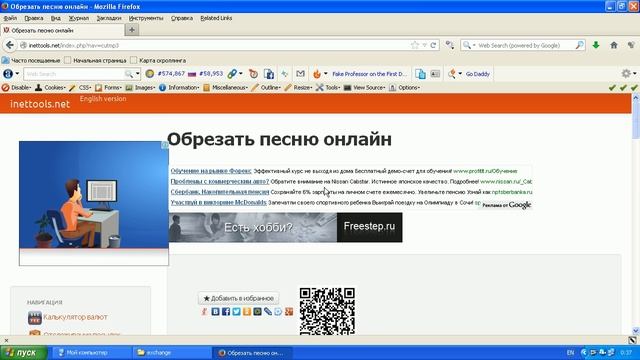
Task: Click the QR code image
Action: coord(327,311)
